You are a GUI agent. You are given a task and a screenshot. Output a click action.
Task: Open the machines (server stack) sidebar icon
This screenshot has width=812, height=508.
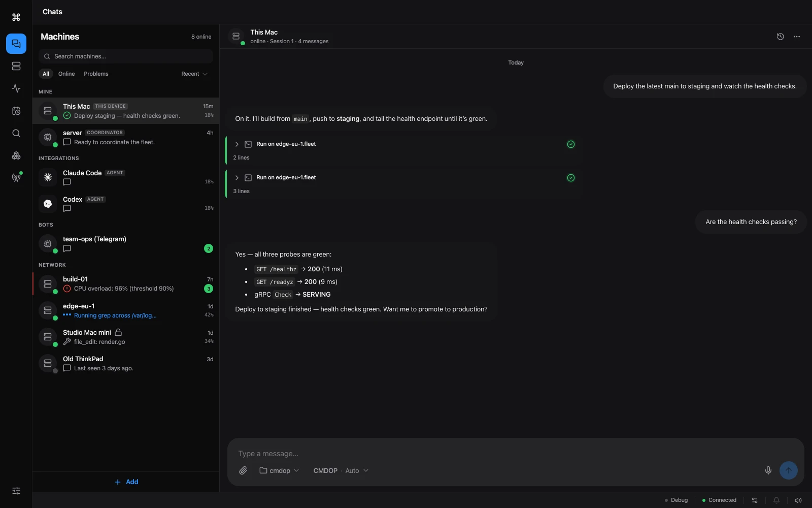click(16, 66)
